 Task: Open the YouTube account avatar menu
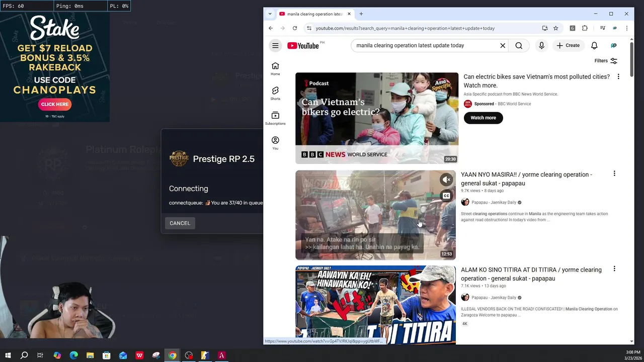pyautogui.click(x=614, y=45)
